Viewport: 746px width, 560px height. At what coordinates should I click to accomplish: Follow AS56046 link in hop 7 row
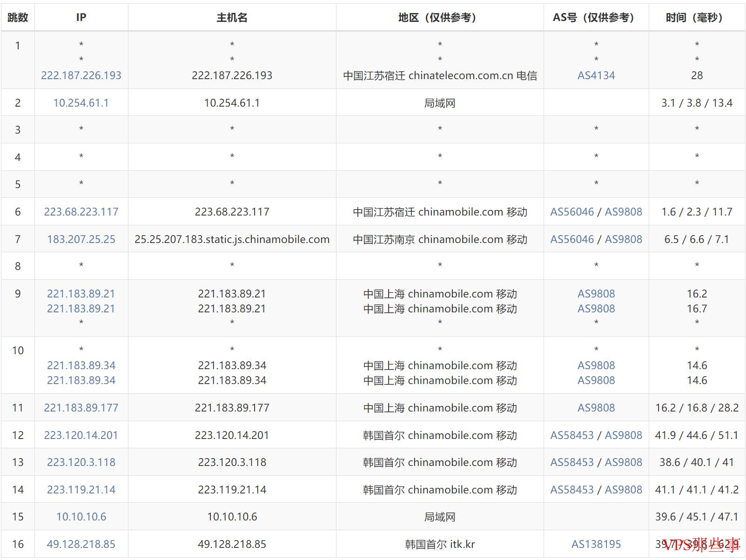tap(572, 239)
